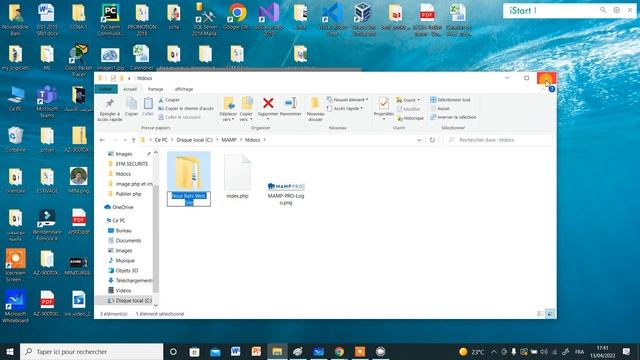Click the Renommer icon
This screenshot has width=640, height=360.
tap(291, 103)
